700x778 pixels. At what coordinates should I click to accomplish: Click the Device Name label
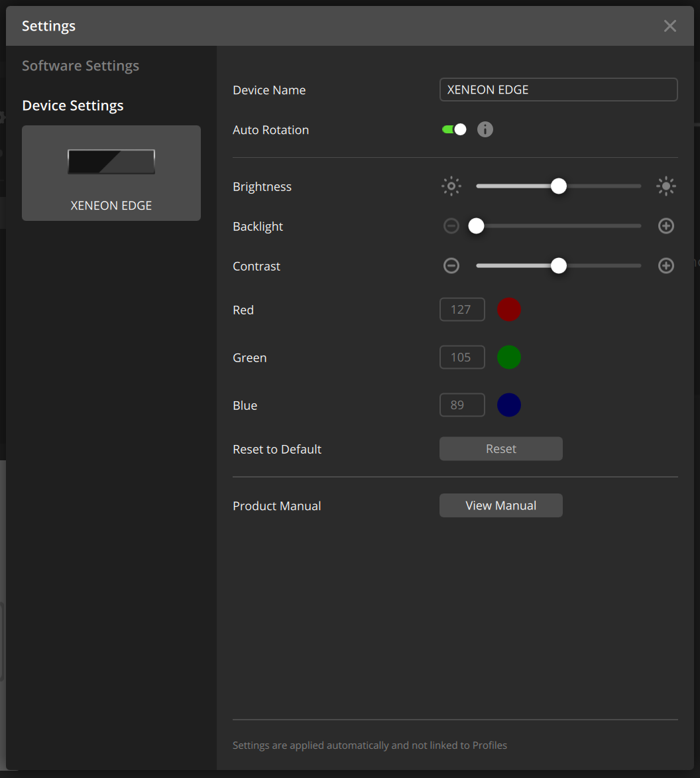click(x=269, y=90)
